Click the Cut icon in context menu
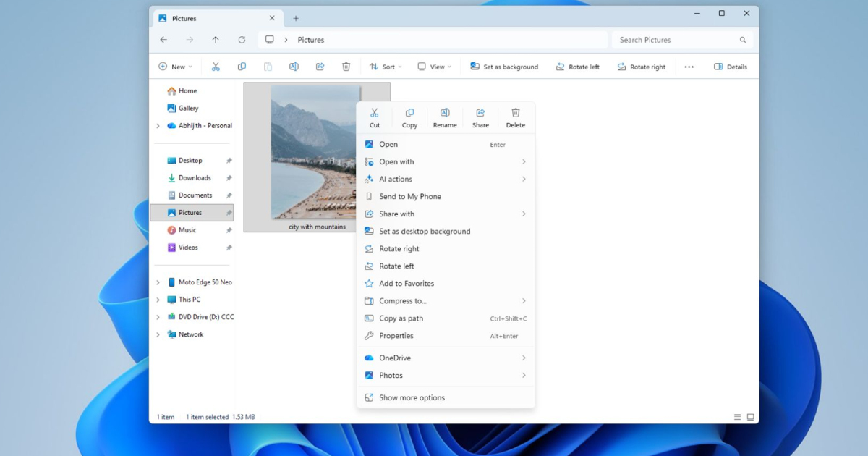 pos(374,117)
